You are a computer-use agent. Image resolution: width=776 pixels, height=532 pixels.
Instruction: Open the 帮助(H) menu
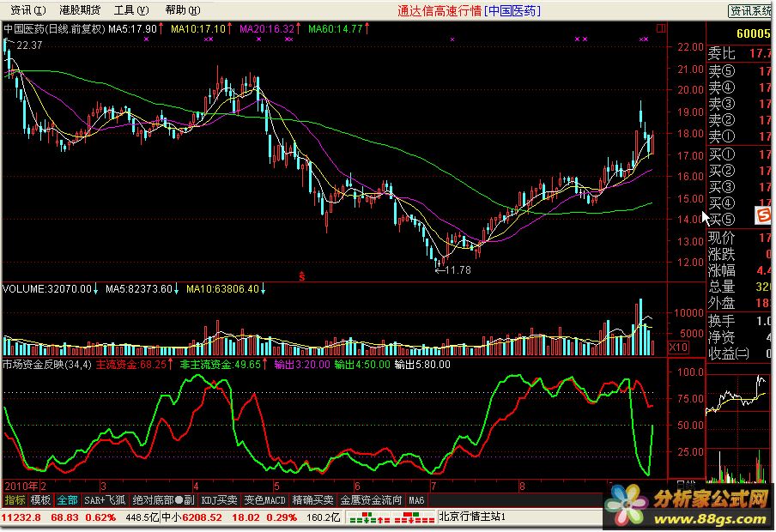(x=183, y=10)
